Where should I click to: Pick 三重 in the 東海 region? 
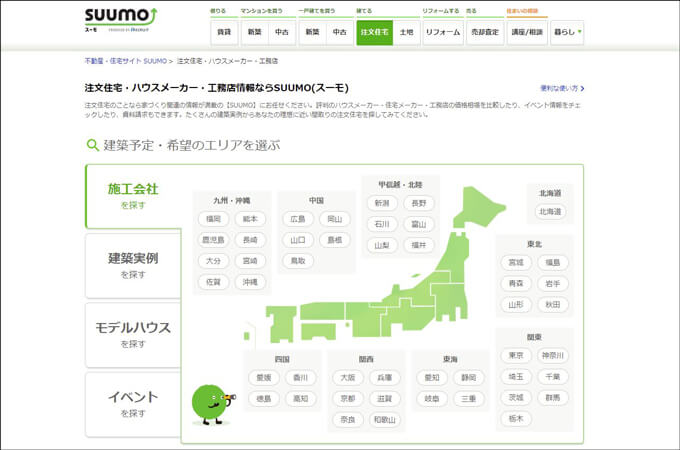[x=468, y=399]
